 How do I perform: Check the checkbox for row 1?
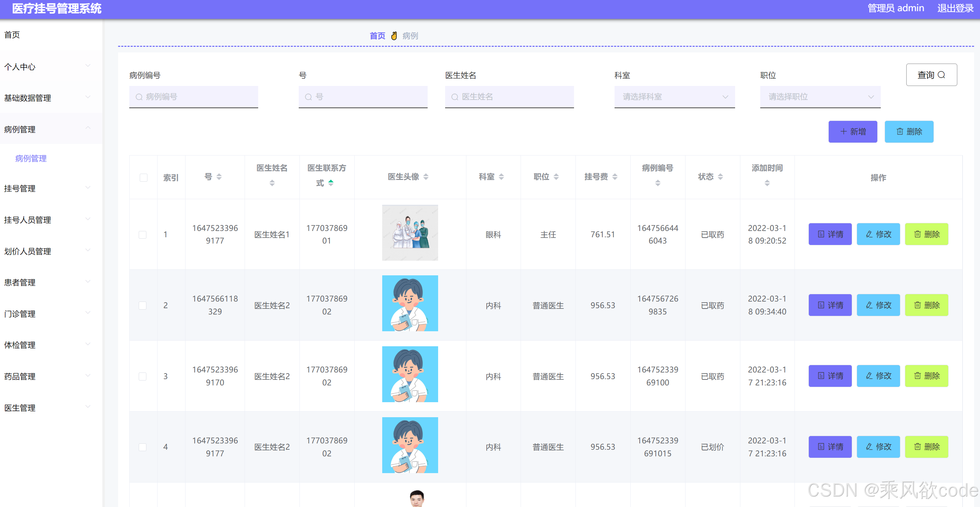pos(143,235)
